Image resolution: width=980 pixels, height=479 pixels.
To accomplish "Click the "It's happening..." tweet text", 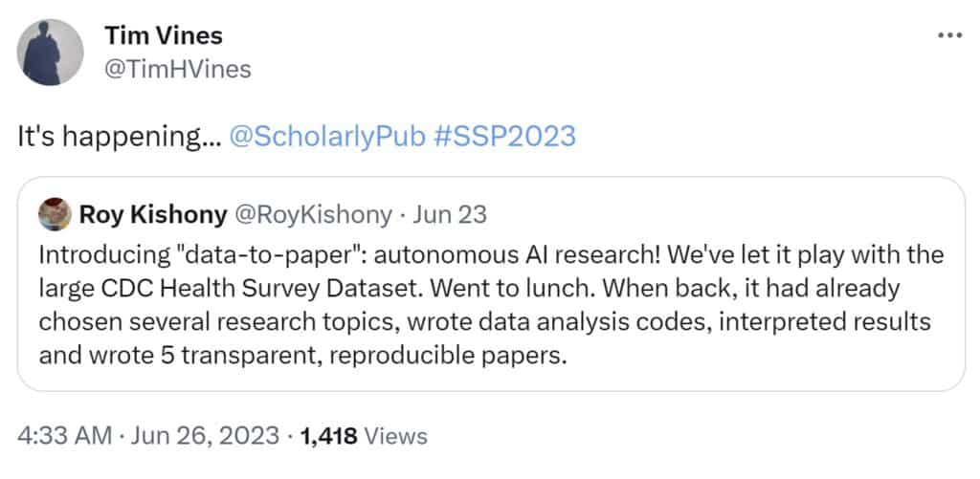I will click(x=120, y=137).
